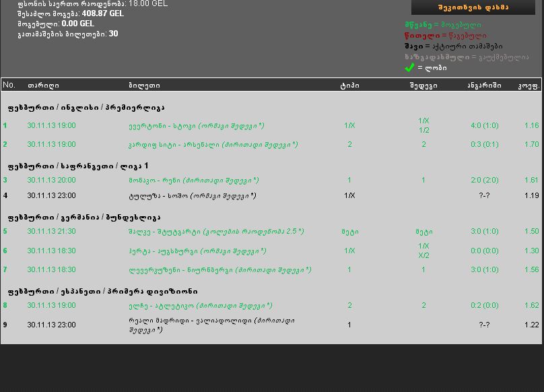Select the 'ლევერკუზენი - ნიურნბერგი' match entry
The width and height of the screenshot is (544, 392).
(220, 270)
